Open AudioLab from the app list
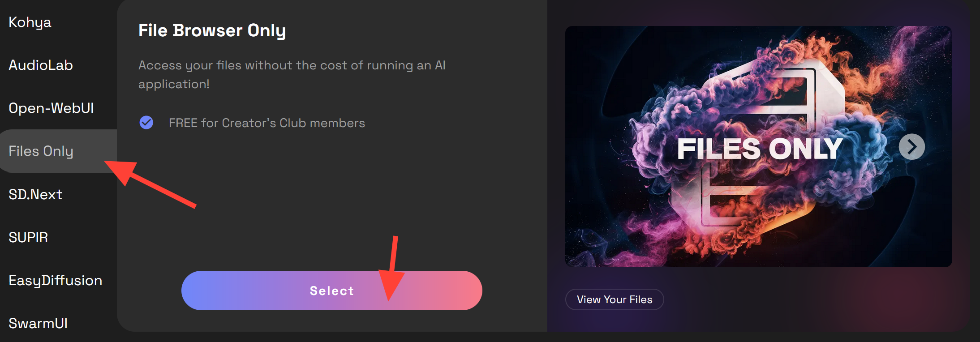Image resolution: width=980 pixels, height=342 pixels. click(41, 65)
